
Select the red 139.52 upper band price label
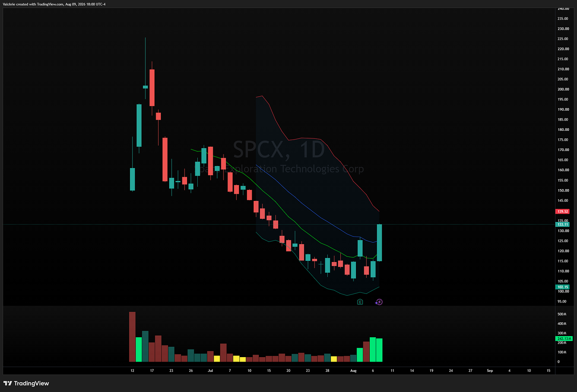pyautogui.click(x=563, y=212)
